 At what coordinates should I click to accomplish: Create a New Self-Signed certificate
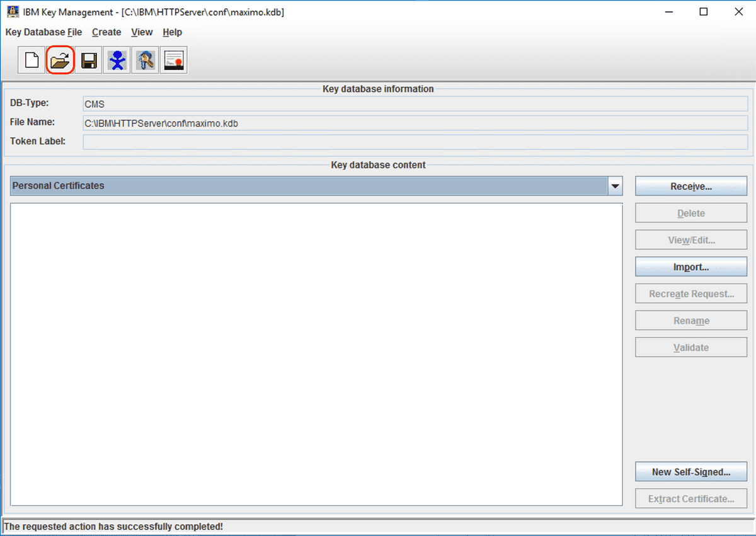[690, 471]
